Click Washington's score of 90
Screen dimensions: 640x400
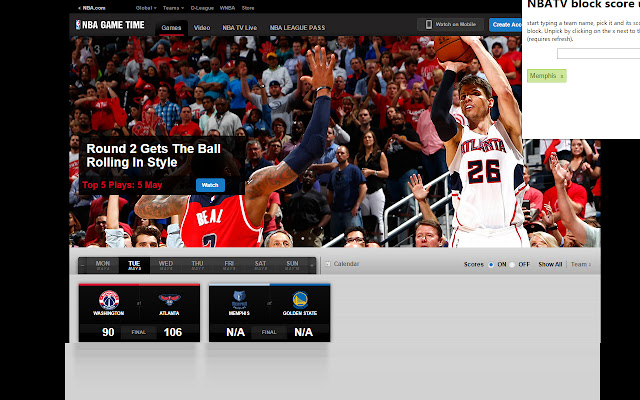click(x=108, y=332)
